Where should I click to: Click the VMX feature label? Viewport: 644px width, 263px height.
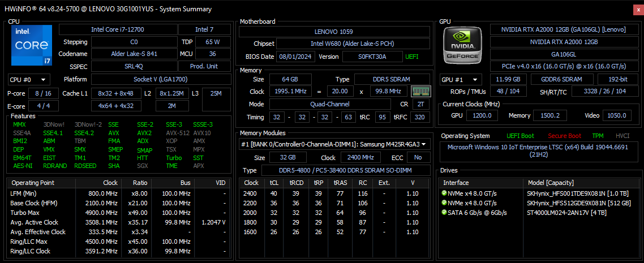point(48,150)
